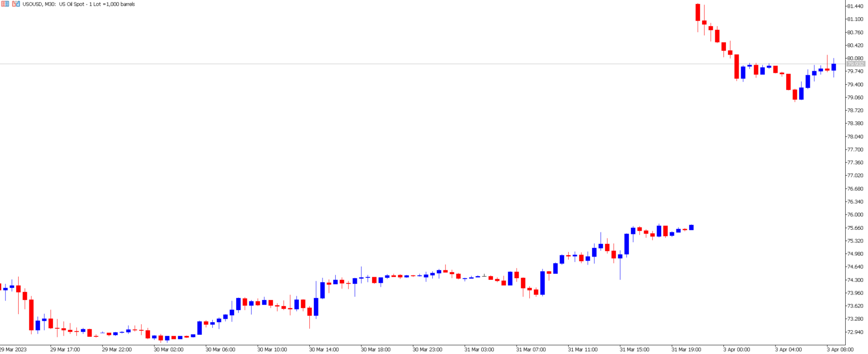Click the 30 Mar 02:00 time label
This screenshot has width=868, height=354.
pos(168,349)
